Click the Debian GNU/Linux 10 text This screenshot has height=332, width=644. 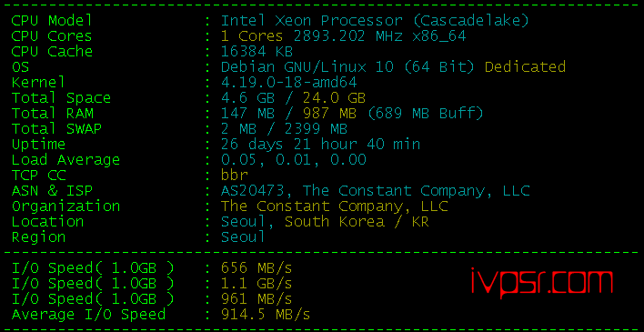coord(307,66)
